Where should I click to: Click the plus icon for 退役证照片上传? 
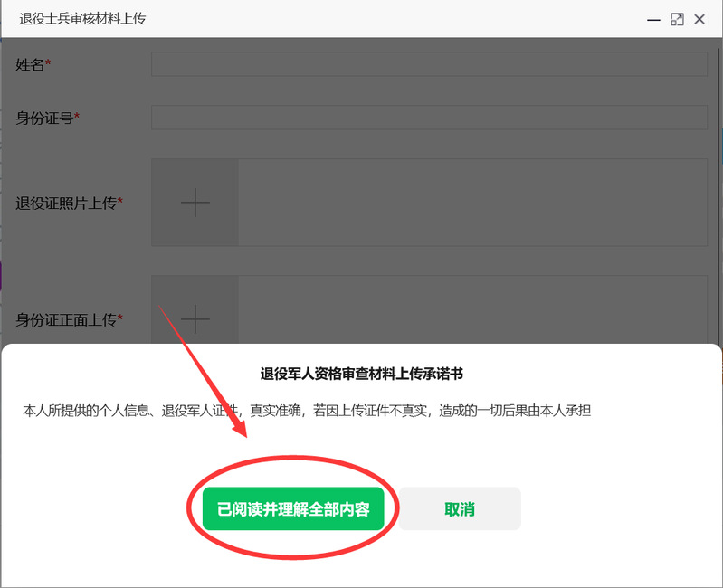pos(195,203)
